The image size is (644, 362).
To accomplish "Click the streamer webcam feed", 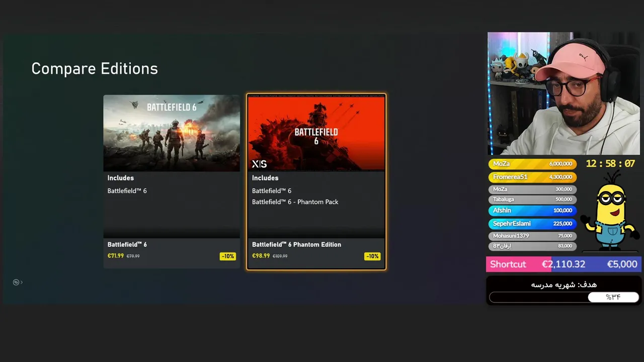I will click(563, 94).
